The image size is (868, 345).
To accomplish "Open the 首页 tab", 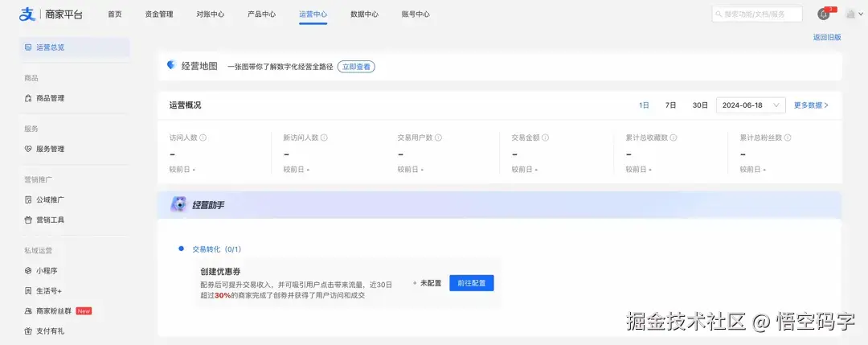I will [x=115, y=14].
